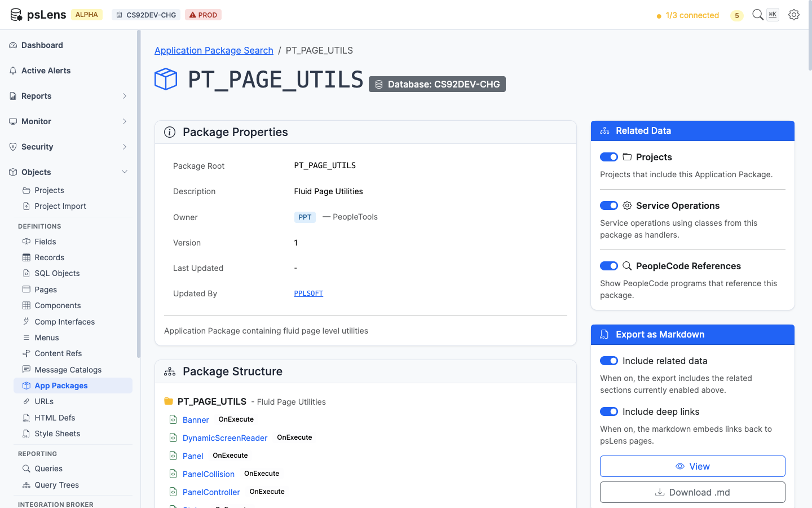Open the PanelController class link
This screenshot has width=812, height=508.
(x=211, y=492)
